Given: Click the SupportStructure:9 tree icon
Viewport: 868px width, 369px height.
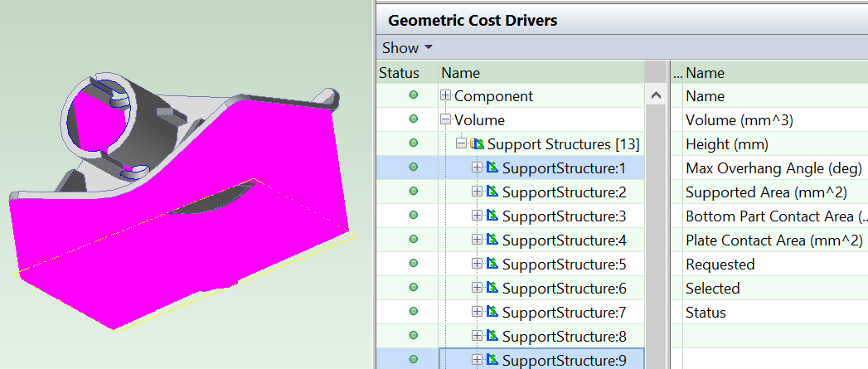Looking at the screenshot, I should (492, 361).
